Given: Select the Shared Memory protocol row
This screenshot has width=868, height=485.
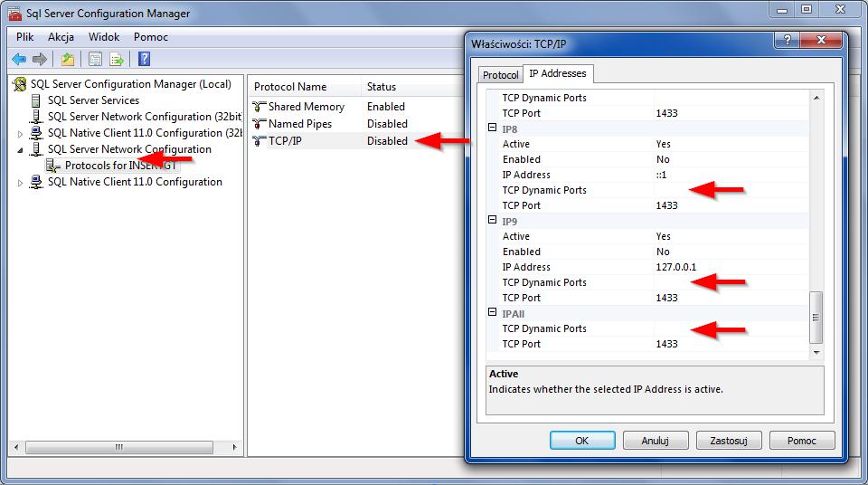Looking at the screenshot, I should point(358,107).
